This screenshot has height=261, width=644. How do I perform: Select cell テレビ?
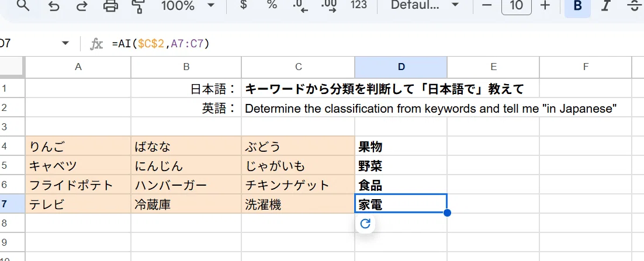click(78, 204)
